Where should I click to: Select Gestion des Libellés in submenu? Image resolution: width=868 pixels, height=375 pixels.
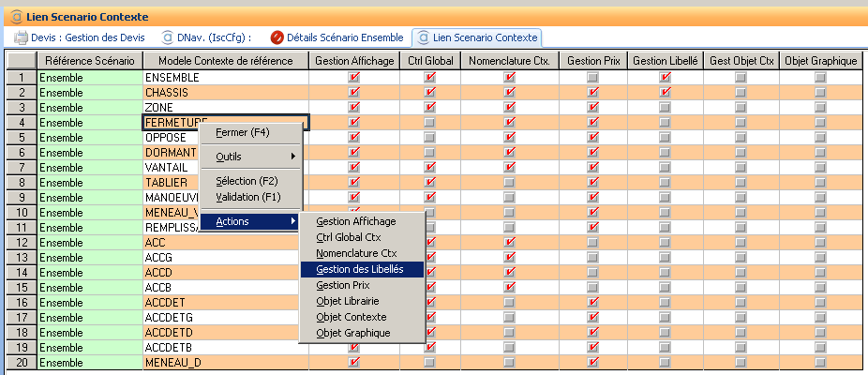point(360,269)
